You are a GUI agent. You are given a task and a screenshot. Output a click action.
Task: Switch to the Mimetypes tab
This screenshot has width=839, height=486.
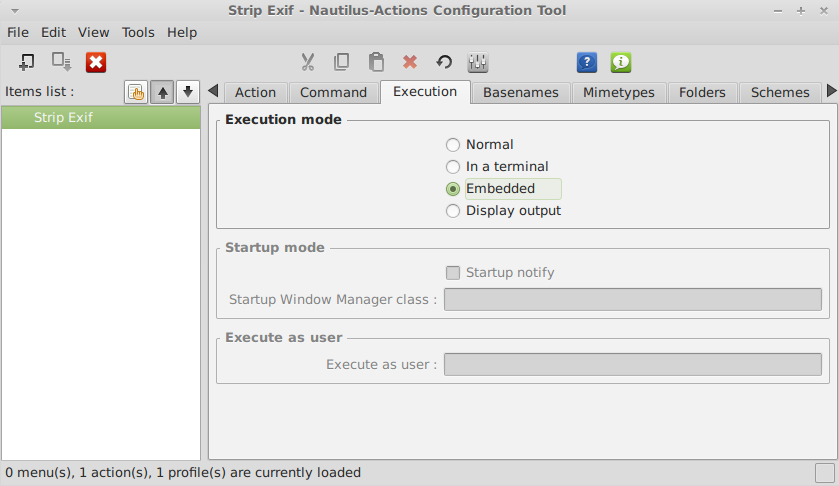[619, 93]
